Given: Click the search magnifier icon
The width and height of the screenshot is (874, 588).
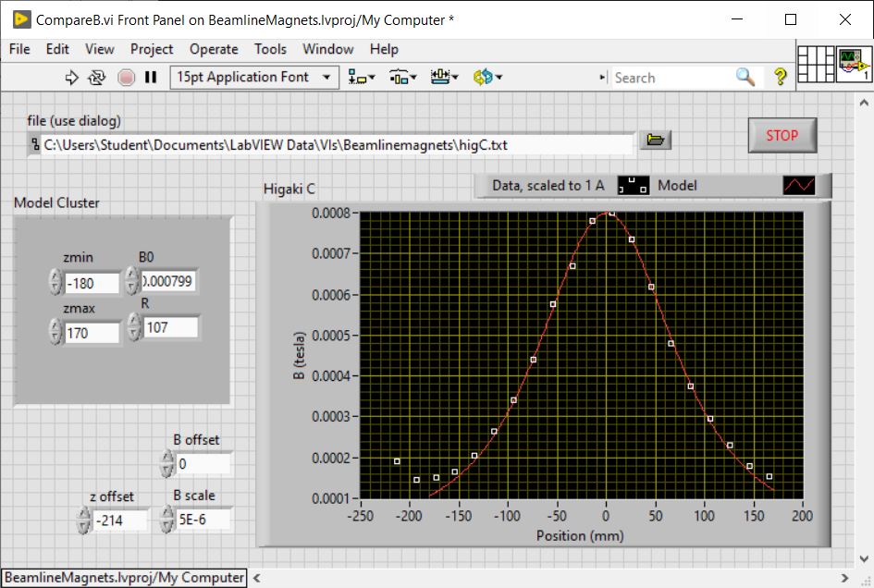Looking at the screenshot, I should pyautogui.click(x=745, y=78).
